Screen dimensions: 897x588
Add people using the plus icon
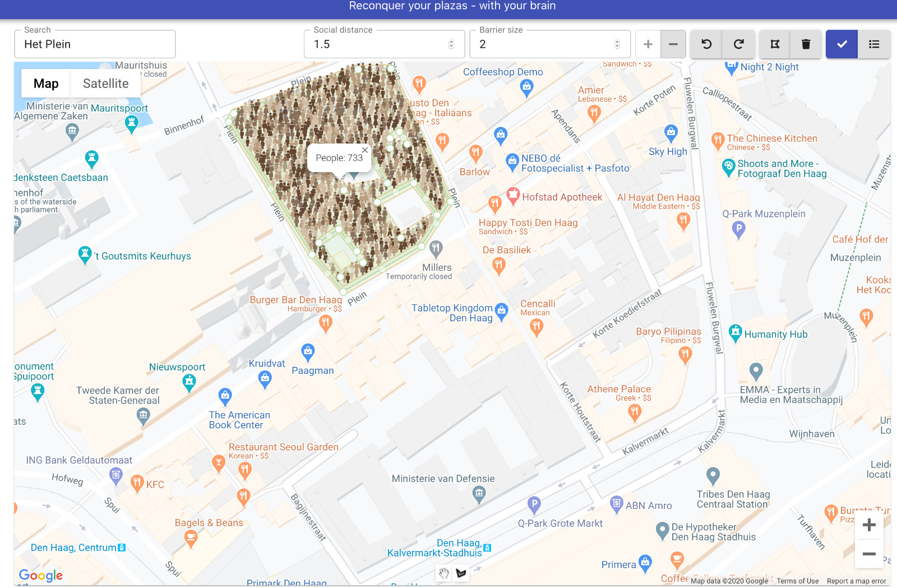pyautogui.click(x=648, y=44)
